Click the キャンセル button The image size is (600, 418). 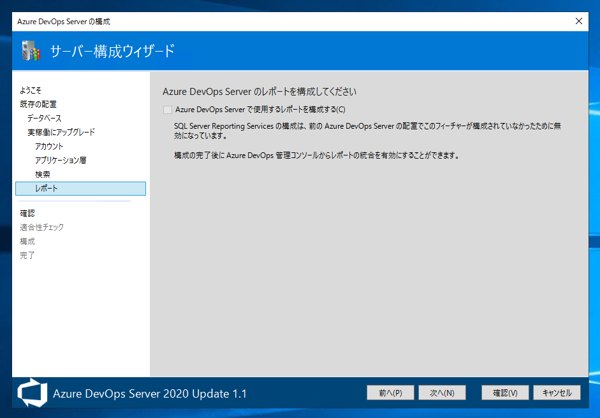[557, 393]
